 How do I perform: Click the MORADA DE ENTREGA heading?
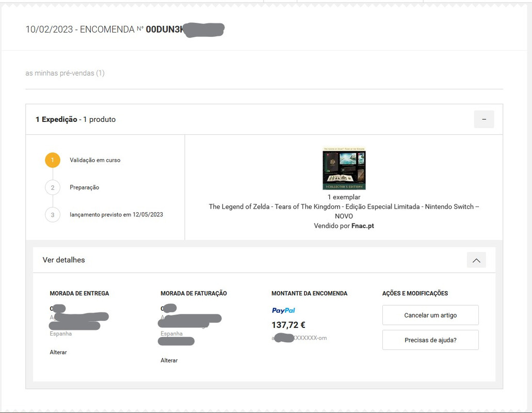[x=79, y=293]
